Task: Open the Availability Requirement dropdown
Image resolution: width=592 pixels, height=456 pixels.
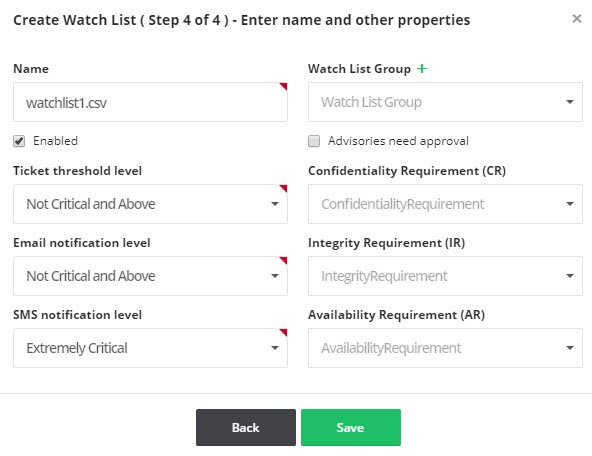Action: (445, 348)
